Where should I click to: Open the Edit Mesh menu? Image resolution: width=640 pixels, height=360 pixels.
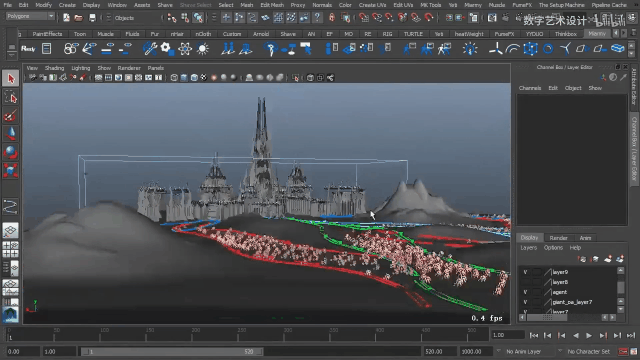tap(272, 5)
